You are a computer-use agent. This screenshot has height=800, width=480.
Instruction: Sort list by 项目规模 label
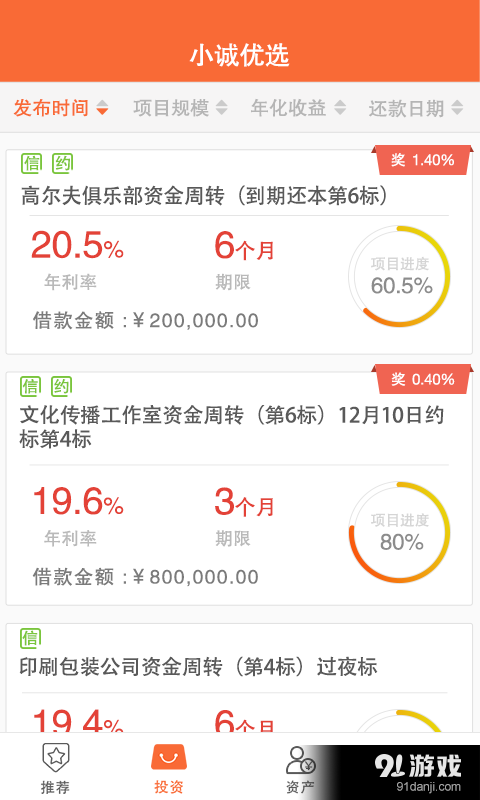pos(171,108)
